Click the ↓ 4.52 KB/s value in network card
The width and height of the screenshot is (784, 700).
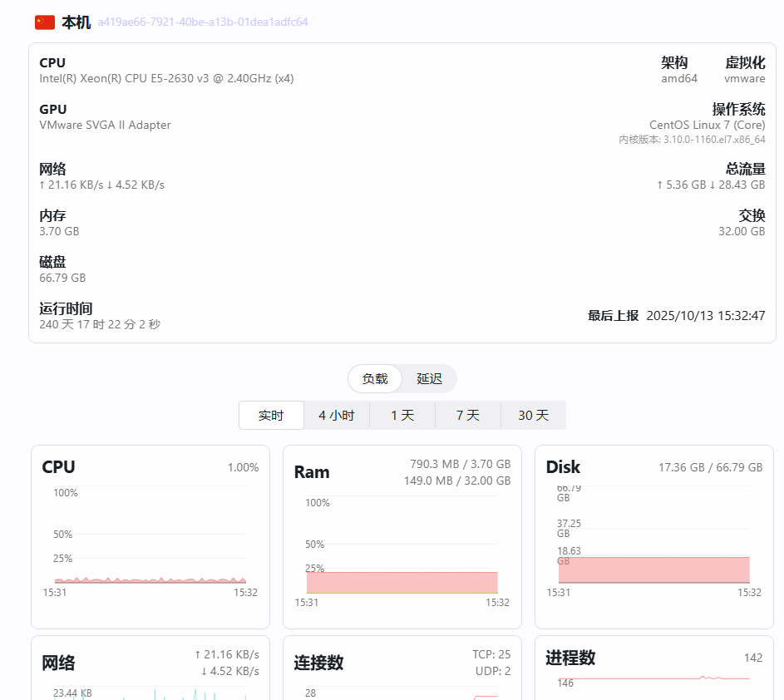230,671
